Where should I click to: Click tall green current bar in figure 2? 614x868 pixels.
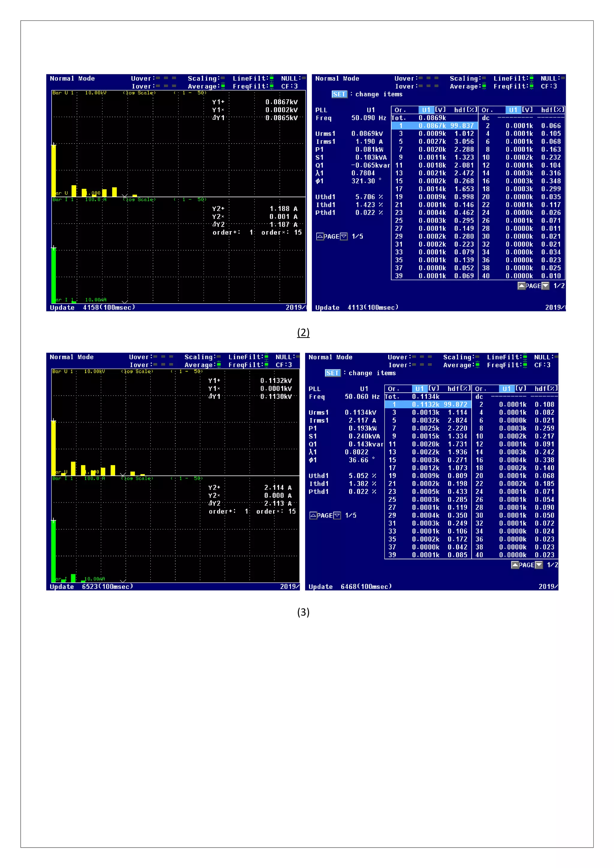(x=54, y=275)
